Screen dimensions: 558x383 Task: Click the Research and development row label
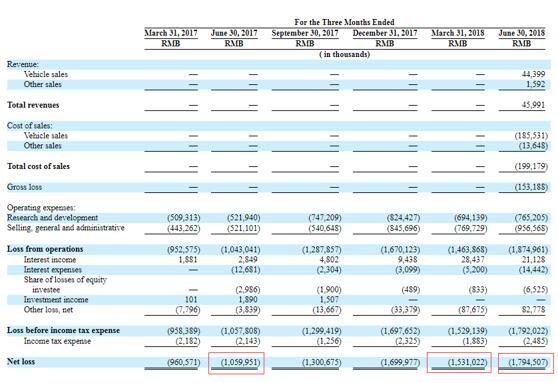click(x=52, y=217)
